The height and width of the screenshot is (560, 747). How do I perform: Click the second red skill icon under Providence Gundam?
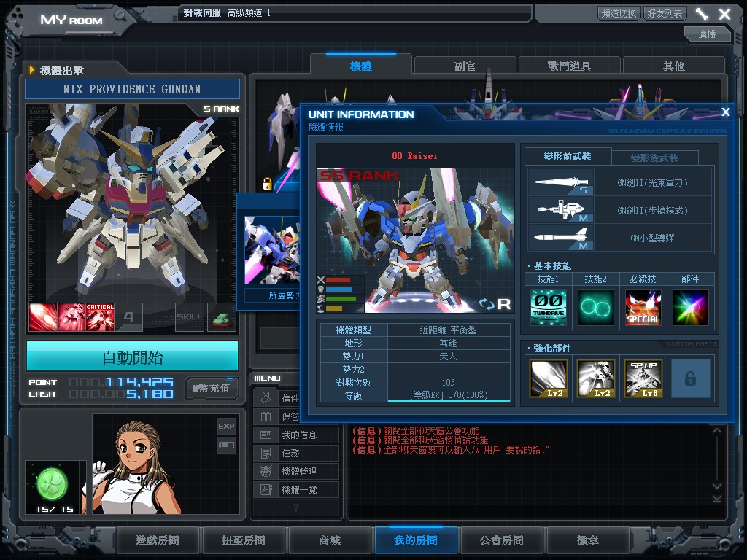71,316
